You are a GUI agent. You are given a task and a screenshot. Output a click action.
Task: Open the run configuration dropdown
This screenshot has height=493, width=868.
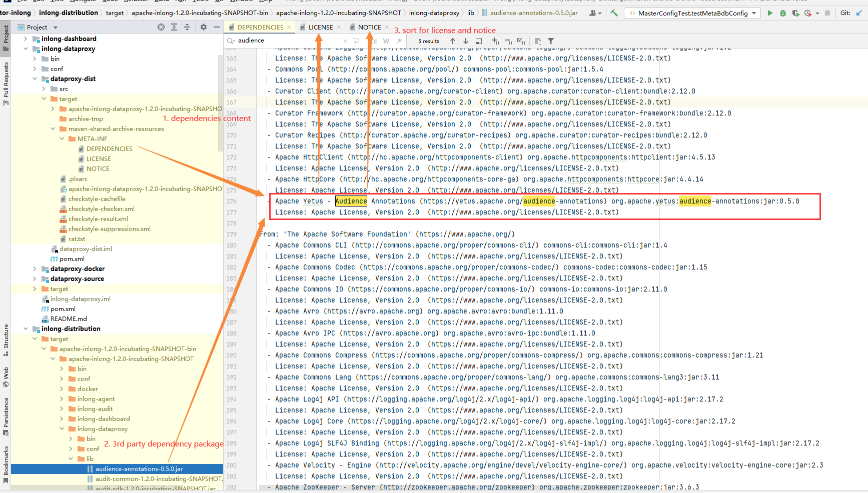coord(754,13)
